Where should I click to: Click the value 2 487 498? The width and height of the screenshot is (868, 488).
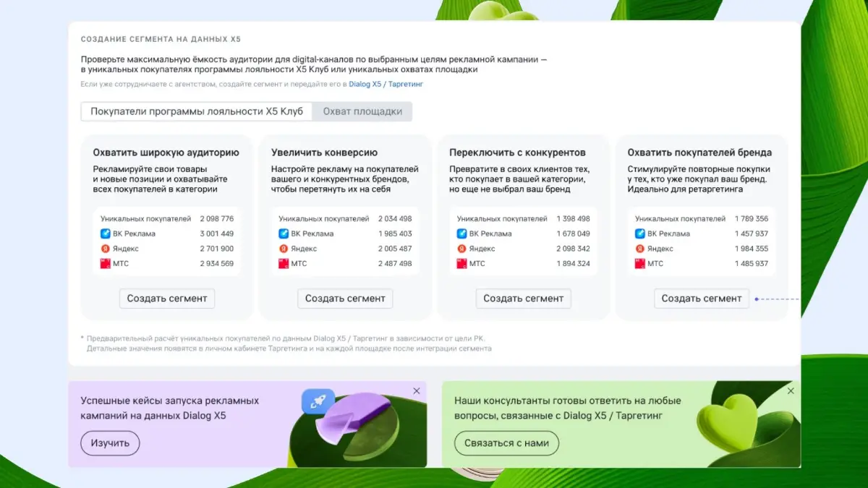[395, 264]
